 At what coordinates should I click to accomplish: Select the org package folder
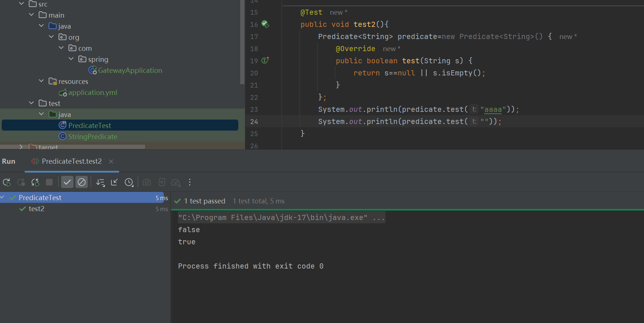[x=74, y=37]
